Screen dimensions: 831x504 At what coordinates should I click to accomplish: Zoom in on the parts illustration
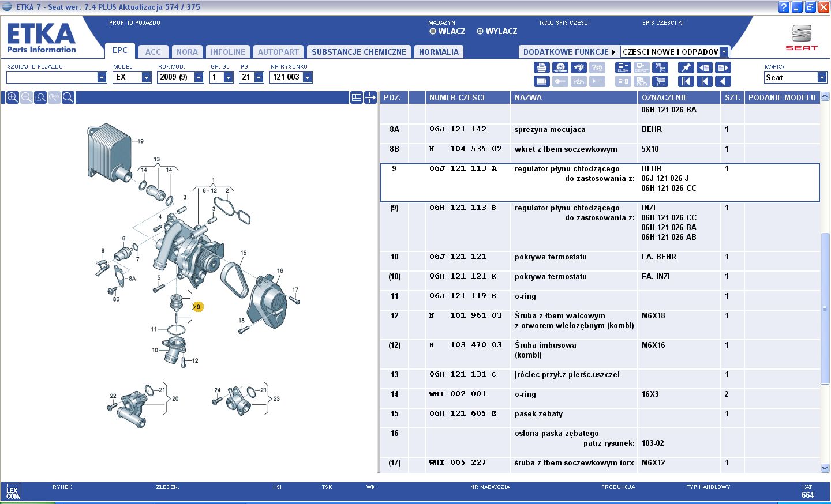(x=12, y=97)
